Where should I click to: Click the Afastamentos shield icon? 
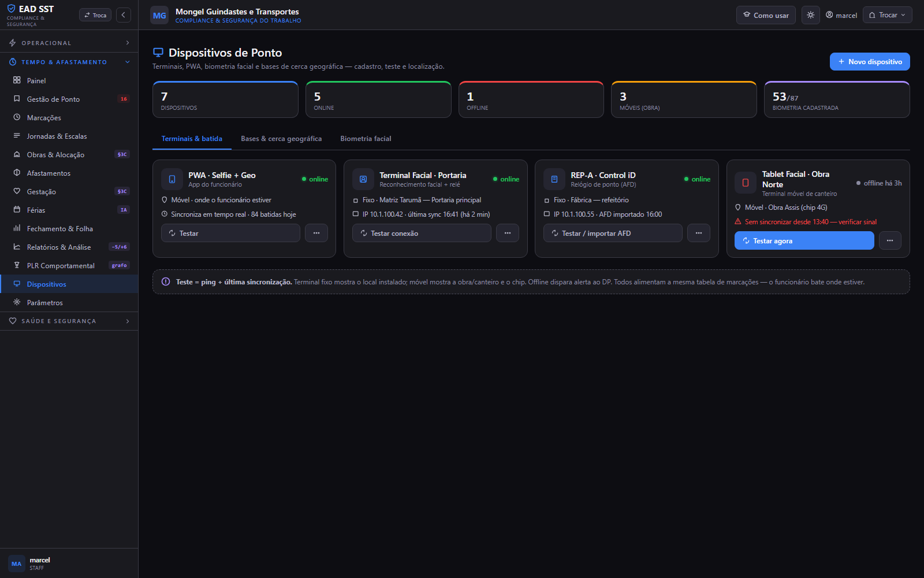17,173
